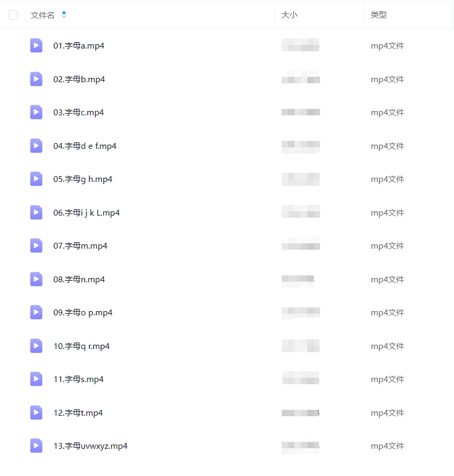Screen dimensions: 454x476
Task: Click video icon for 01.字母a.mp4
Action: [x=36, y=45]
